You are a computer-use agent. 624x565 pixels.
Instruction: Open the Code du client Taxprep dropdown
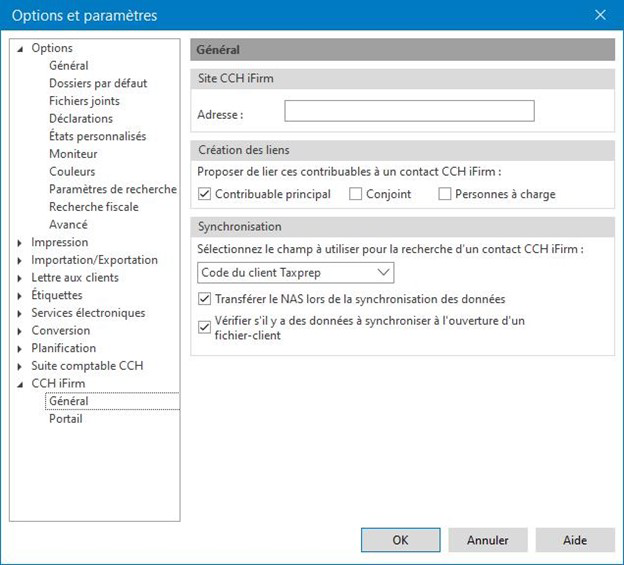296,273
